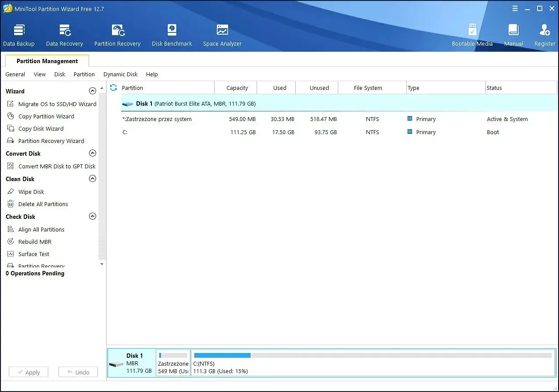This screenshot has height=392, width=559.
Task: Select the C: partition row
Action: pyautogui.click(x=339, y=132)
